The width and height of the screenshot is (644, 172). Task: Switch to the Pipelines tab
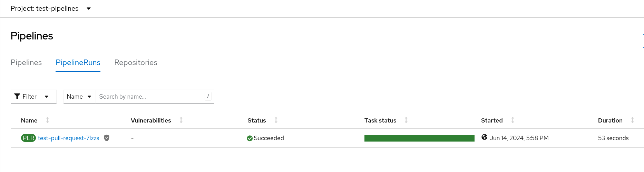26,63
